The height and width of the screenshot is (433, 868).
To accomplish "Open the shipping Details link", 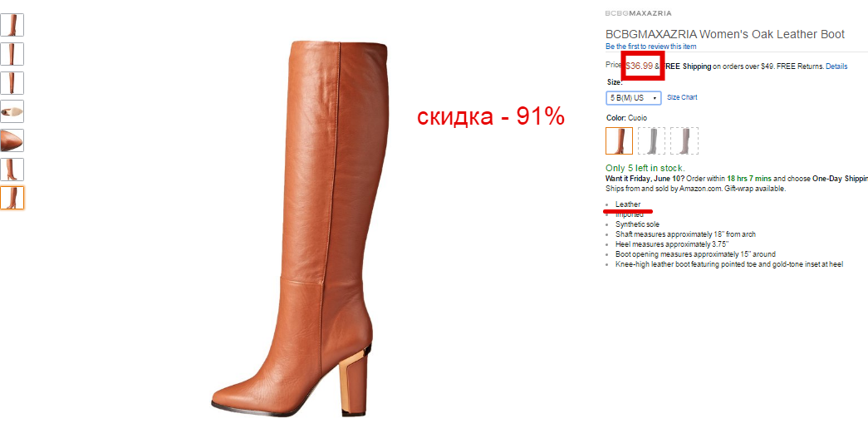I will (836, 66).
